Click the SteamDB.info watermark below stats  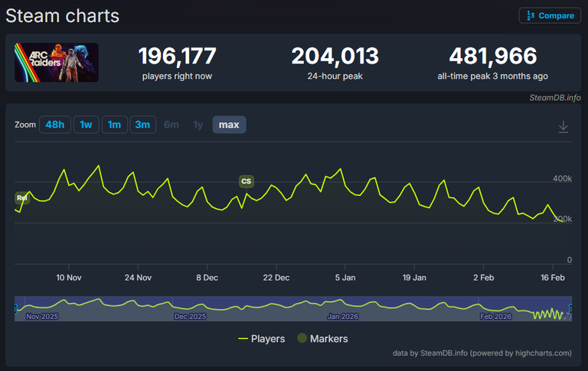coord(555,98)
